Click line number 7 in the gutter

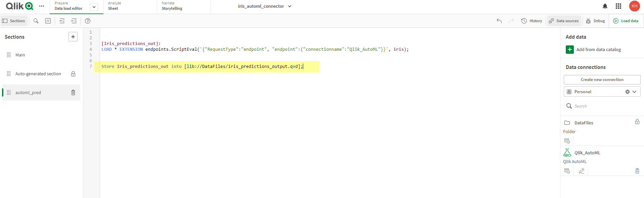click(x=91, y=66)
